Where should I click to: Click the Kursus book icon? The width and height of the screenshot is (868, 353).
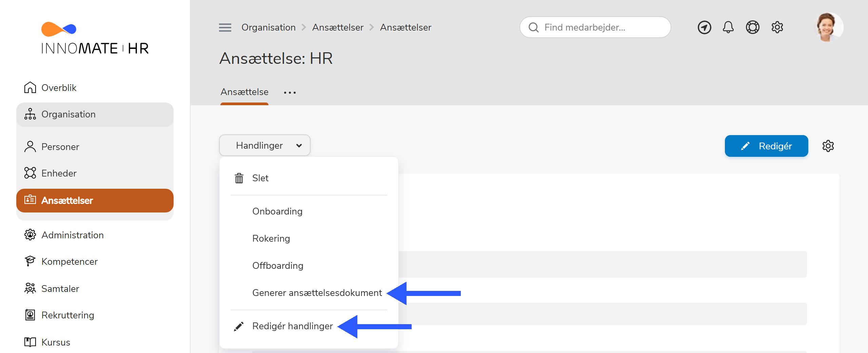(x=30, y=342)
